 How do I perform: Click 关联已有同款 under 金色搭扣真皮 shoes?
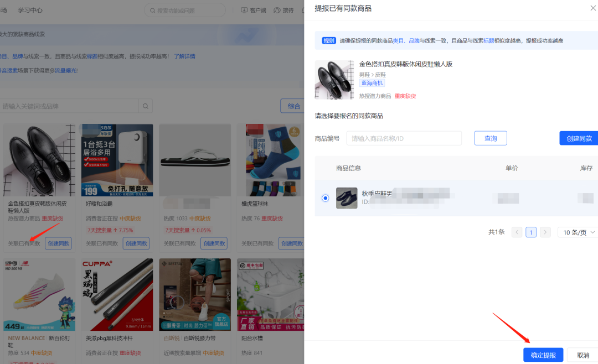24,243
